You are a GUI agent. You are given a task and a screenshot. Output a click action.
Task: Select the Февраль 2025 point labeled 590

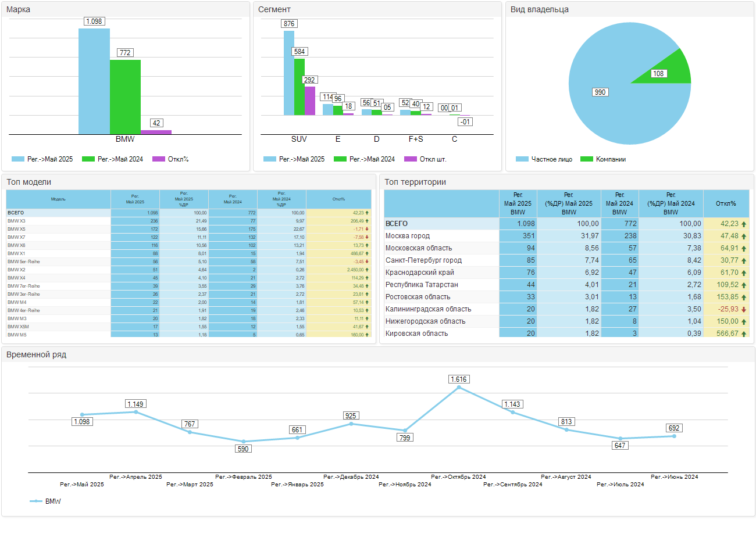point(244,442)
